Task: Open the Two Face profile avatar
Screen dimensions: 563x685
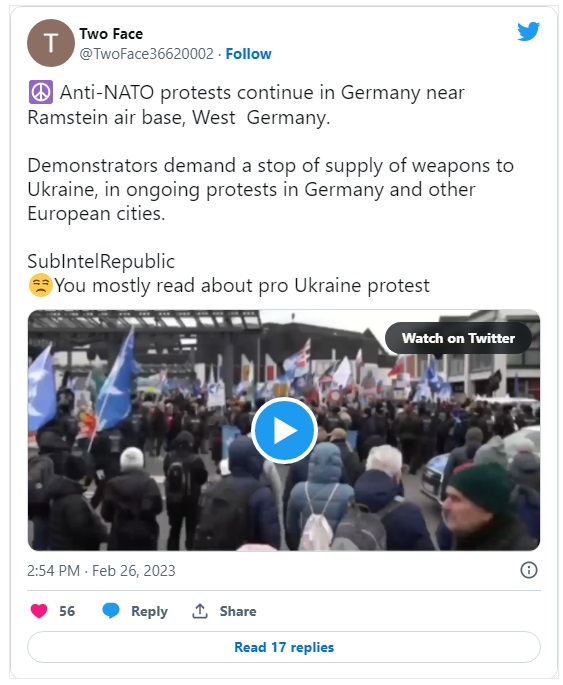Action: pyautogui.click(x=51, y=43)
